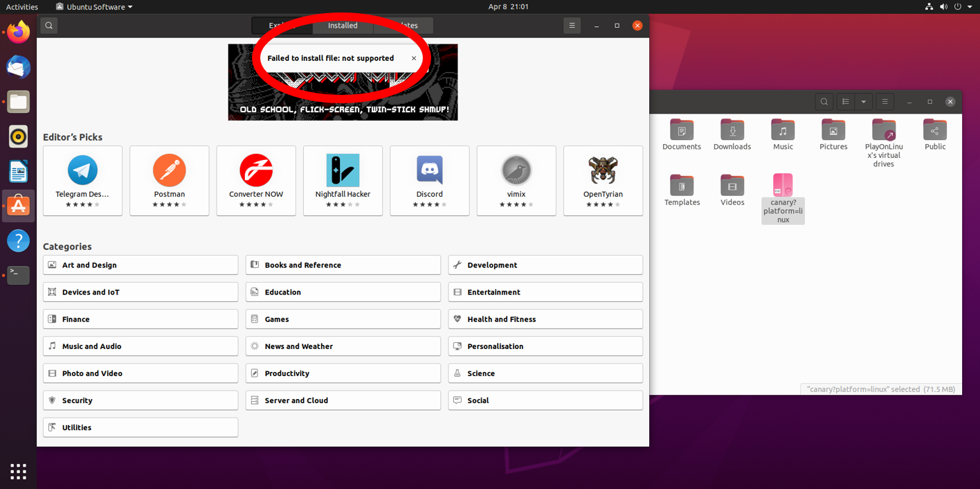Open the Development category

(x=545, y=265)
